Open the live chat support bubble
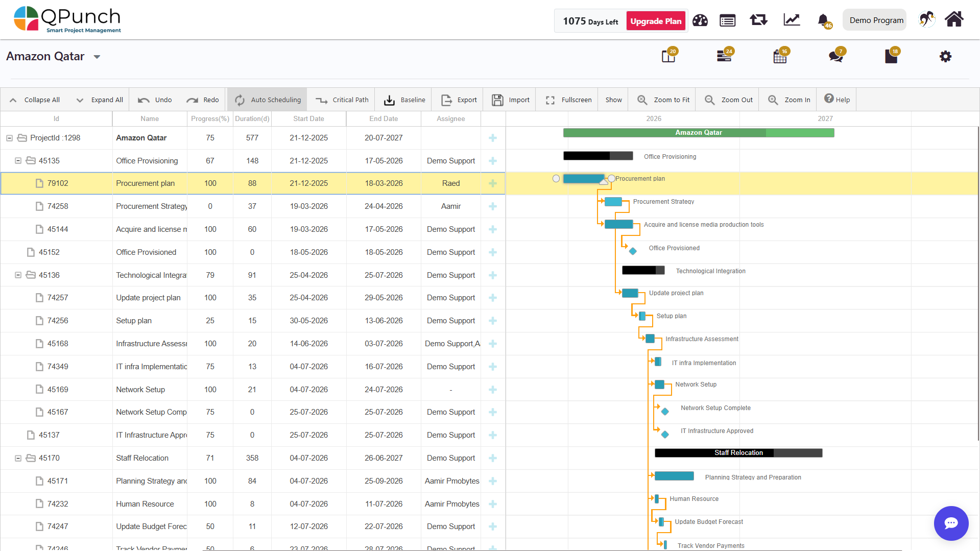Viewport: 980px width, 551px height. [x=950, y=523]
